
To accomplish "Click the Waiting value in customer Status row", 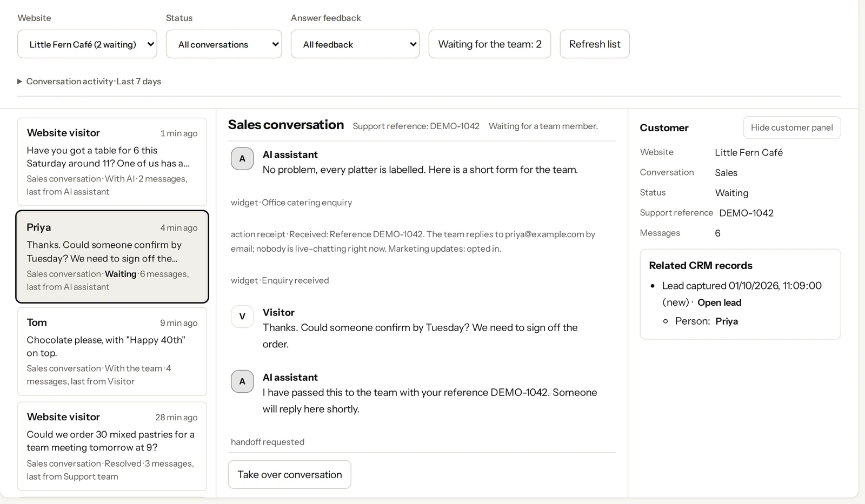I will click(731, 193).
